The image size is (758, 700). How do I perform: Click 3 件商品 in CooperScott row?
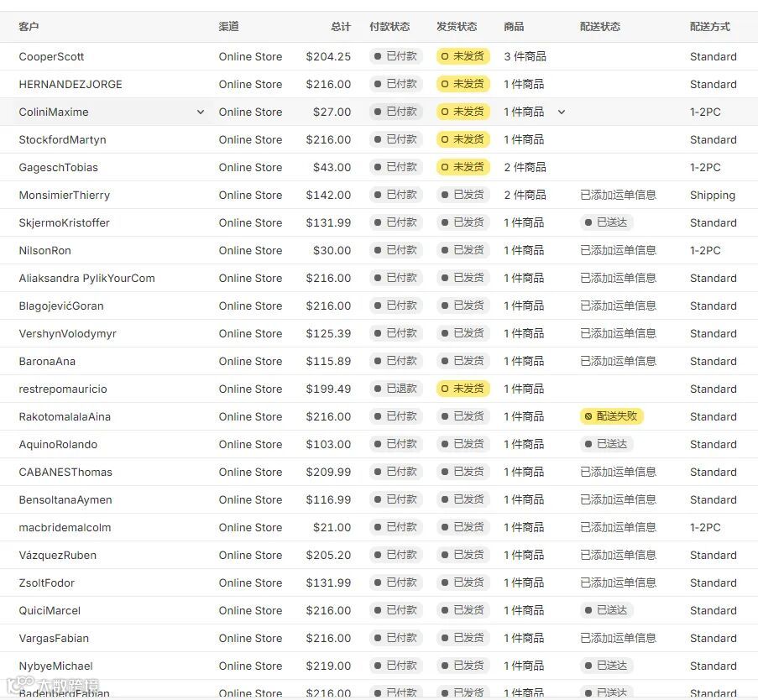[525, 56]
